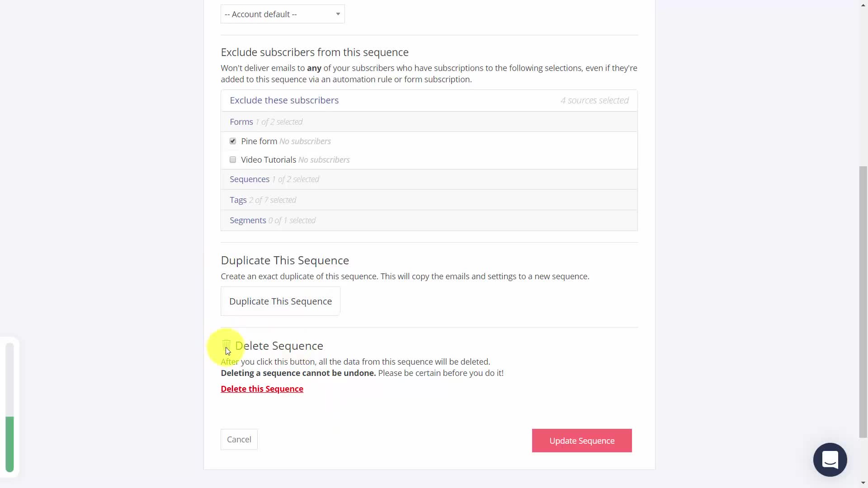Click the page vertical scrollbar thumb
This screenshot has height=488, width=868.
click(x=863, y=302)
